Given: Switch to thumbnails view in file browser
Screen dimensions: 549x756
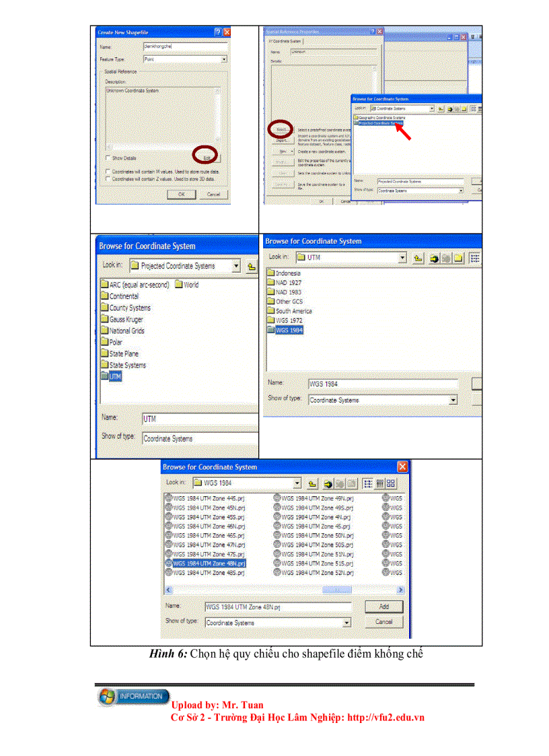Looking at the screenshot, I should (391, 483).
